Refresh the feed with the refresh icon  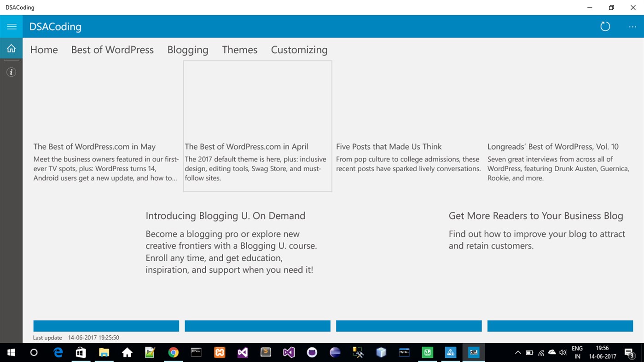[x=605, y=26]
